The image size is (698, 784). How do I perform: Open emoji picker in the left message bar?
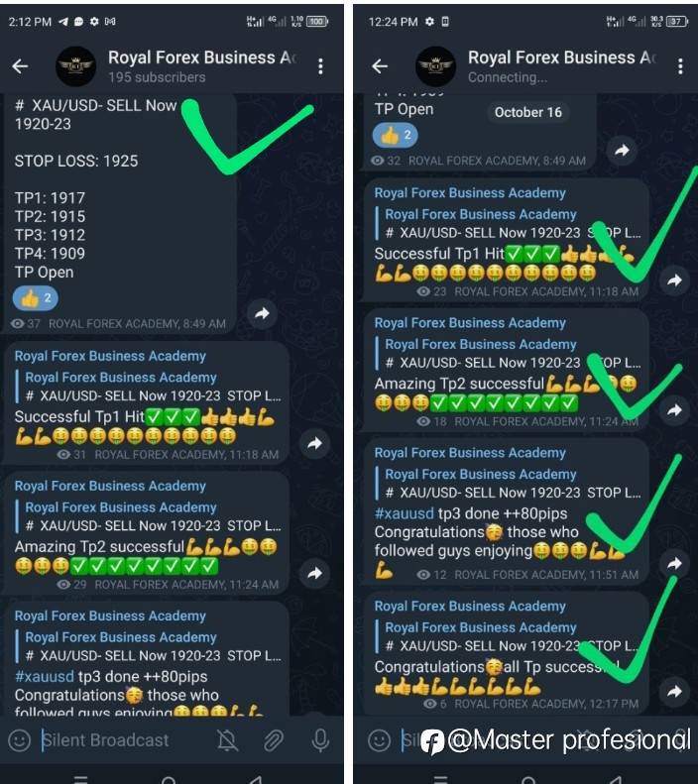click(x=20, y=740)
